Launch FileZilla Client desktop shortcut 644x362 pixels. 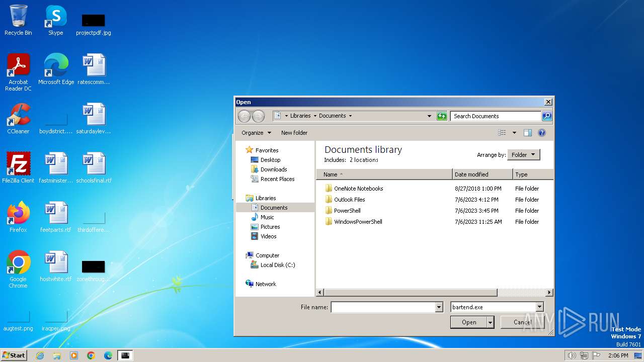[x=18, y=168]
